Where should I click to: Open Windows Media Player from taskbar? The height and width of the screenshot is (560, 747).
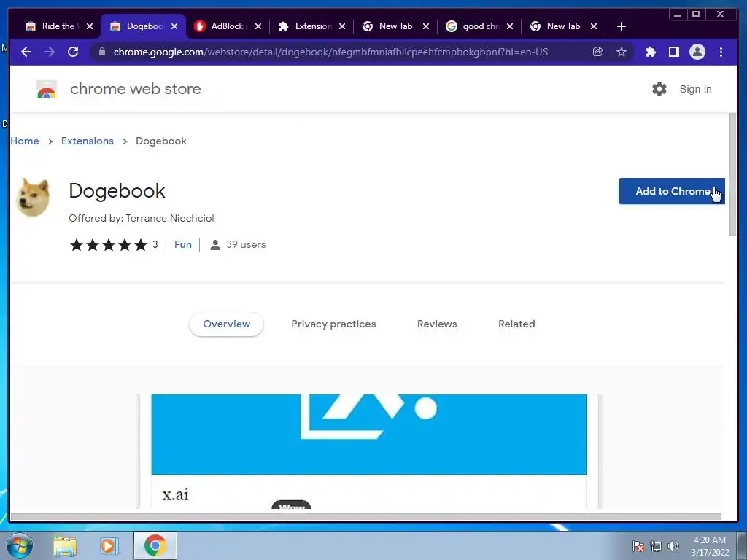(x=109, y=545)
